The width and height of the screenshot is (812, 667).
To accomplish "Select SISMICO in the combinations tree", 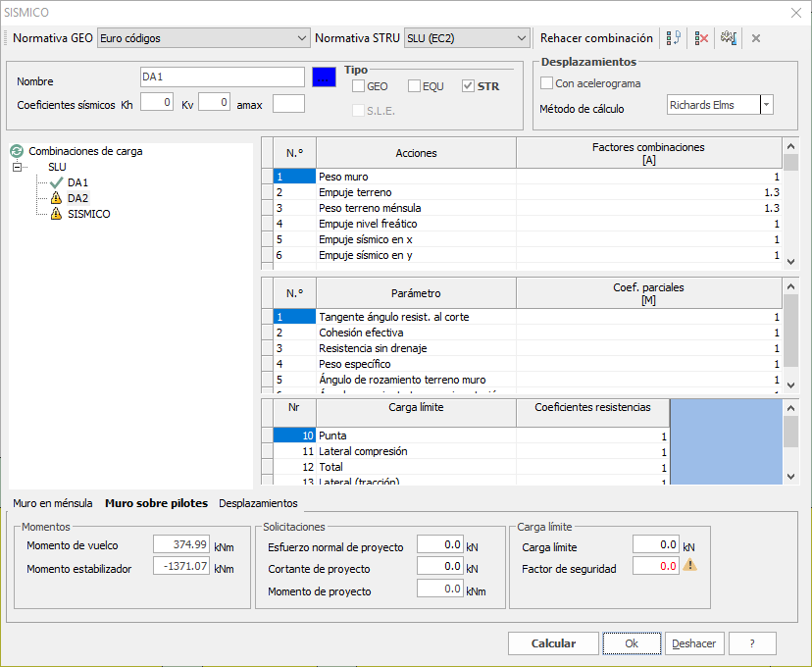I will pos(88,214).
